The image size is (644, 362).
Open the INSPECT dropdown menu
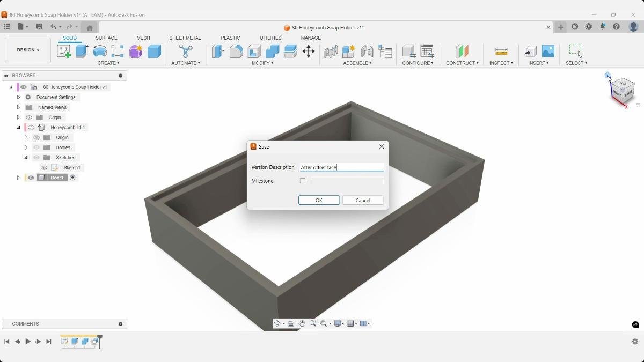coord(501,63)
